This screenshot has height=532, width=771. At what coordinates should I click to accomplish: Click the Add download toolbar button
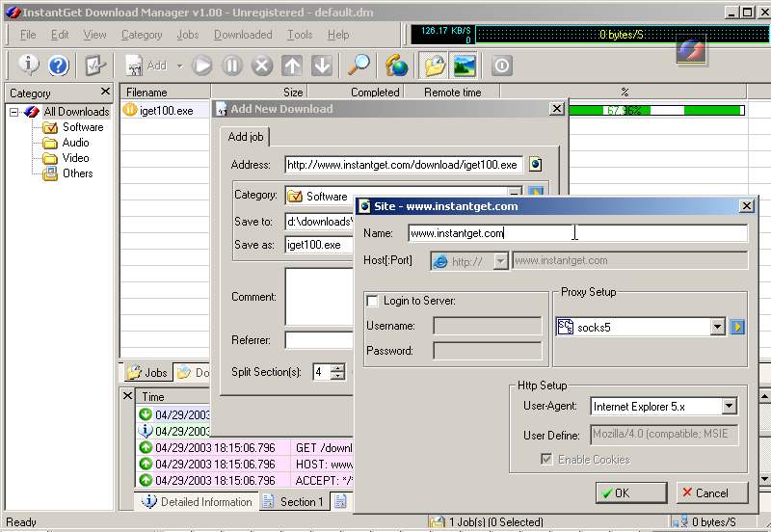147,66
